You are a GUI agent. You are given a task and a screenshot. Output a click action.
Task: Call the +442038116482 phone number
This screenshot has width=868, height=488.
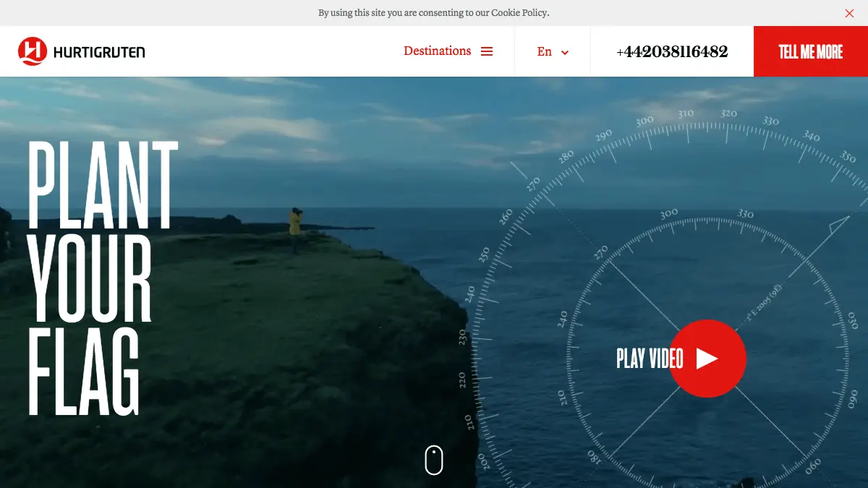[x=672, y=51]
